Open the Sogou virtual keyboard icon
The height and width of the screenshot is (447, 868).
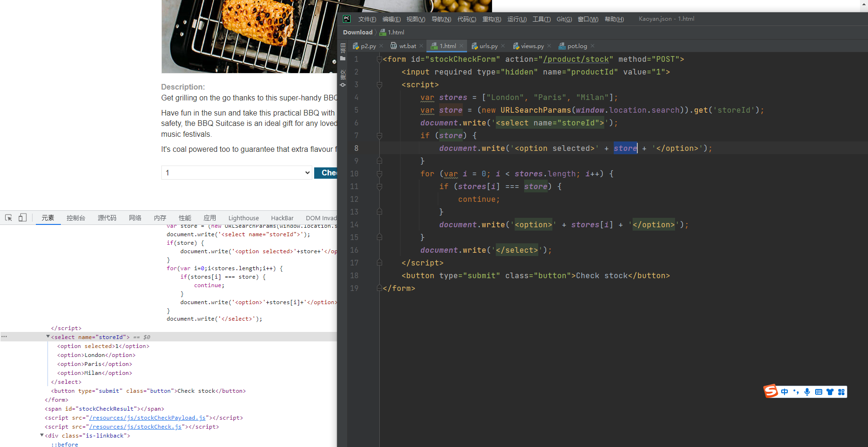click(x=818, y=391)
